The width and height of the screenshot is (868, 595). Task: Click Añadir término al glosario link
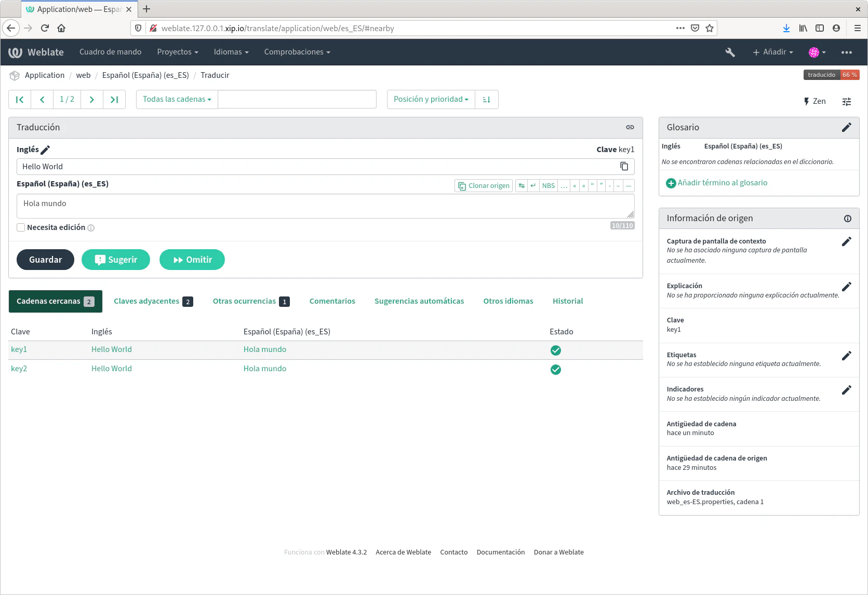pos(722,183)
